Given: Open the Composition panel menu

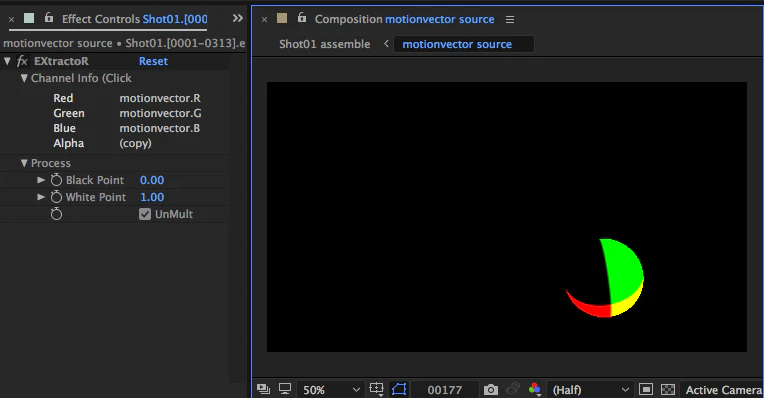Looking at the screenshot, I should click(x=510, y=19).
